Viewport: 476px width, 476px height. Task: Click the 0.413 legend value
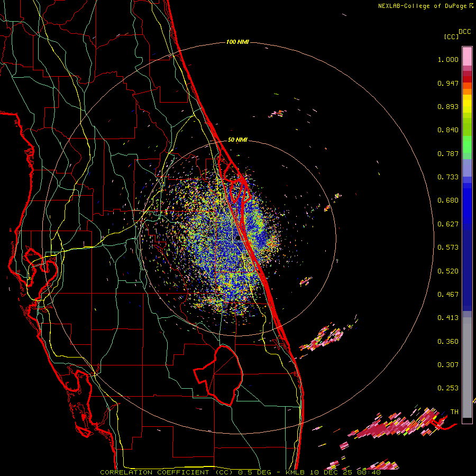[x=448, y=318]
